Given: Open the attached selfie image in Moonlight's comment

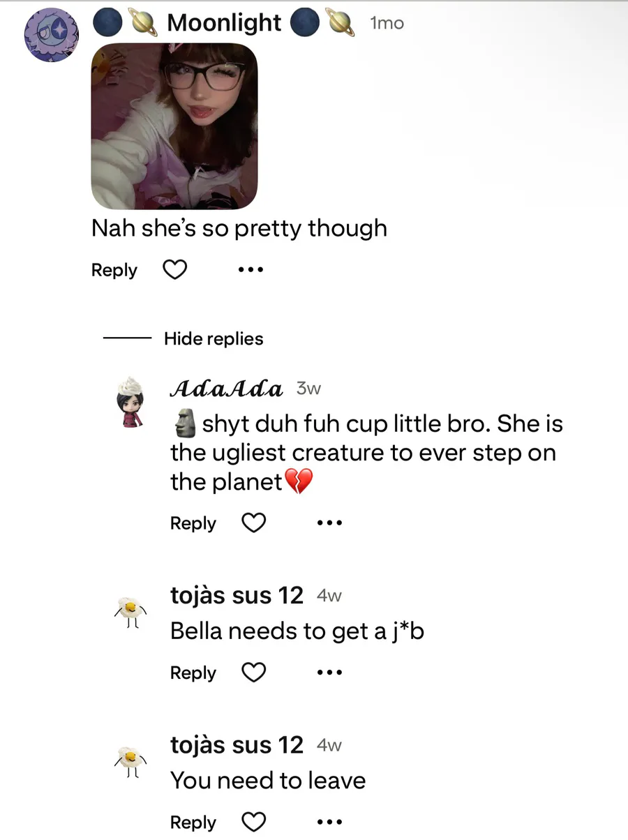Looking at the screenshot, I should (x=174, y=126).
